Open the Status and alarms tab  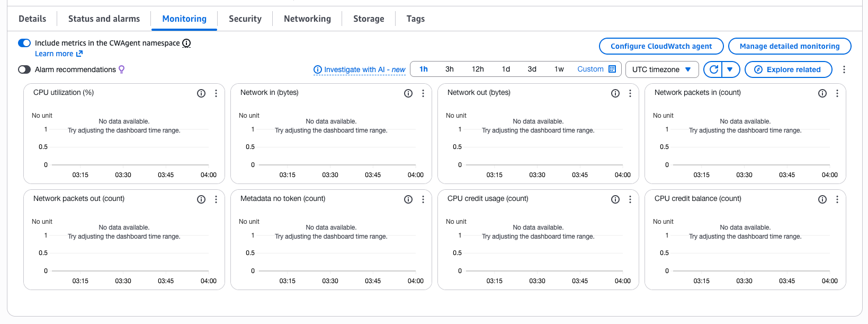(104, 19)
